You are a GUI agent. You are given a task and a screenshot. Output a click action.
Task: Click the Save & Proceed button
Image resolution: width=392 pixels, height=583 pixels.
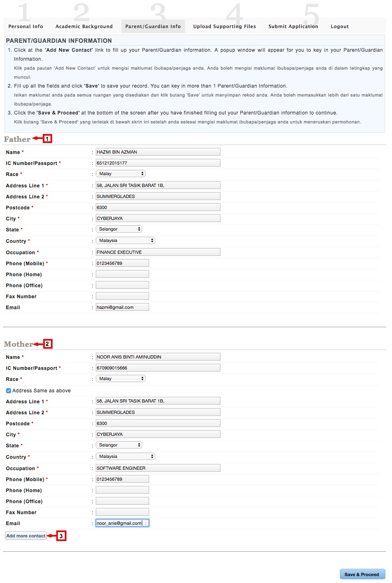(362, 574)
